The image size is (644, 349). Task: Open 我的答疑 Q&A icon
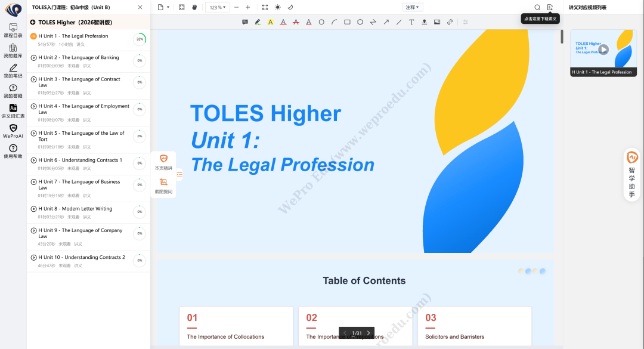(x=13, y=91)
